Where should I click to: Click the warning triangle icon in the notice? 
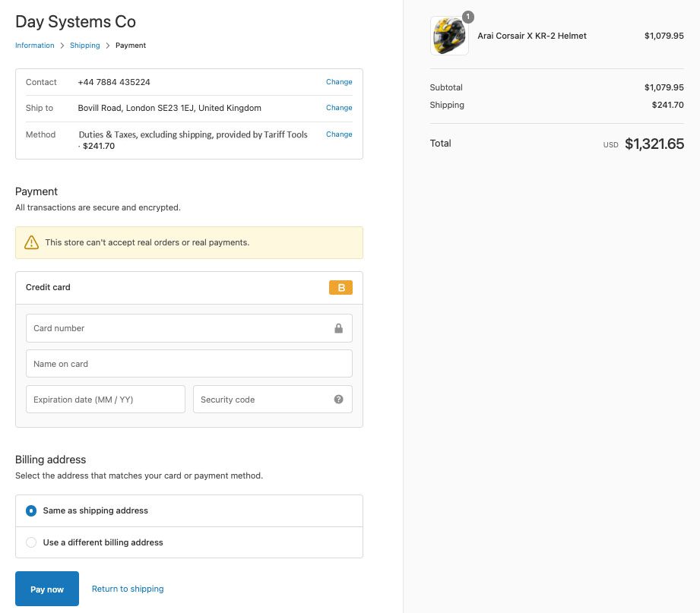coord(31,242)
